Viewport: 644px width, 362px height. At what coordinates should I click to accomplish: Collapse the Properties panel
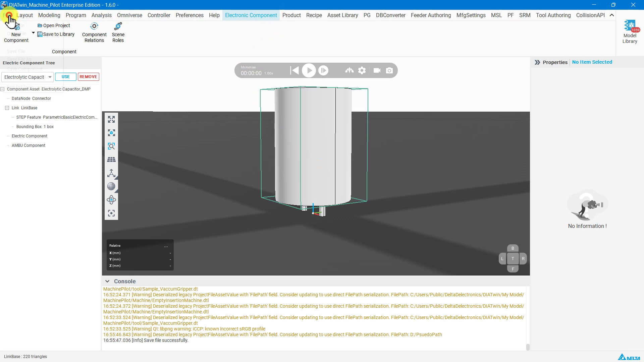point(537,62)
